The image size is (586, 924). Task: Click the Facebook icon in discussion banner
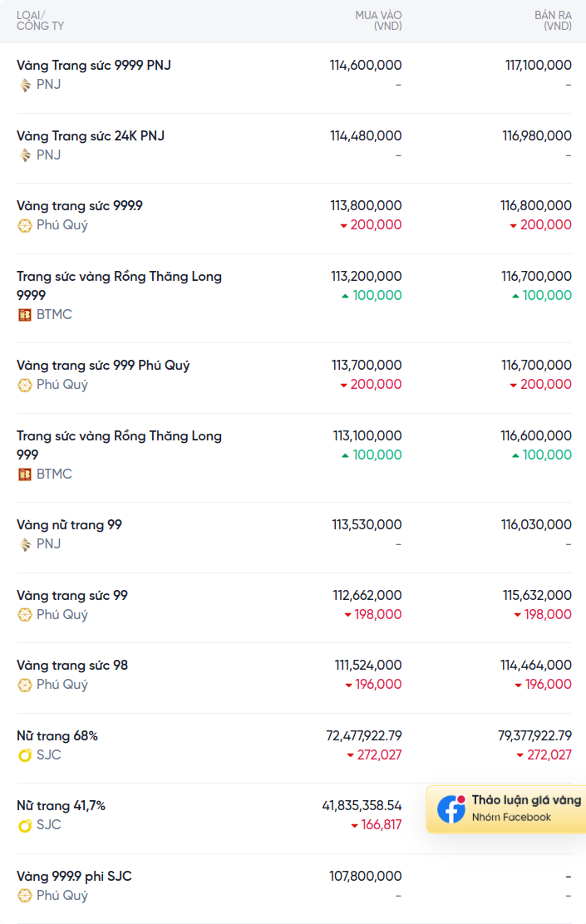tap(451, 808)
